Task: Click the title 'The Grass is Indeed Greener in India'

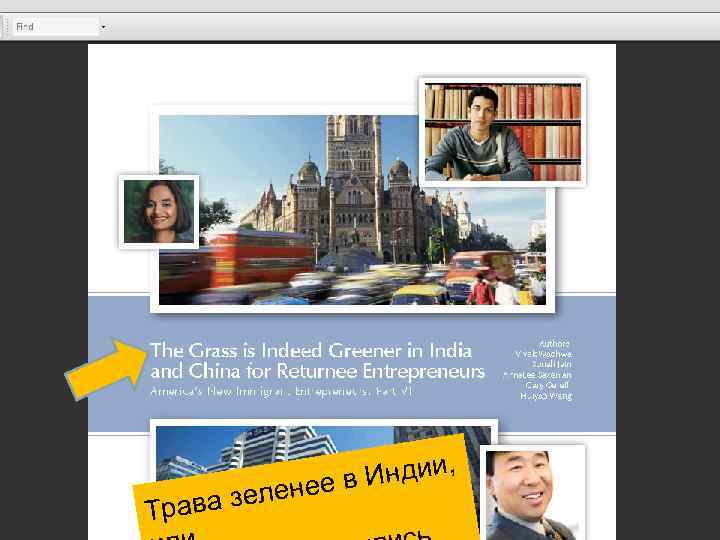Action: tap(311, 351)
